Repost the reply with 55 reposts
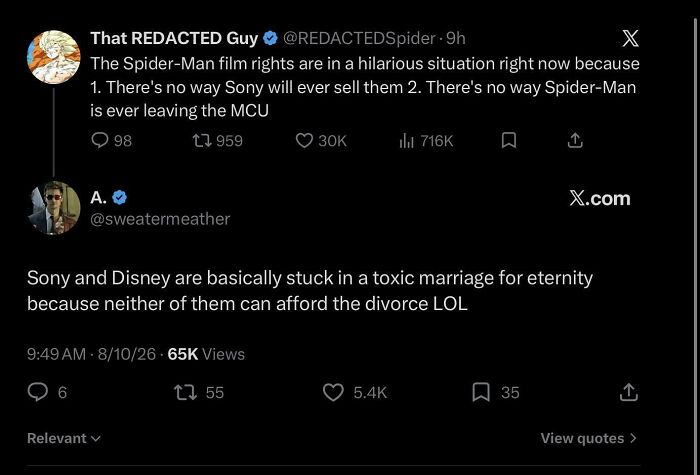This screenshot has height=475, width=700. (x=199, y=392)
